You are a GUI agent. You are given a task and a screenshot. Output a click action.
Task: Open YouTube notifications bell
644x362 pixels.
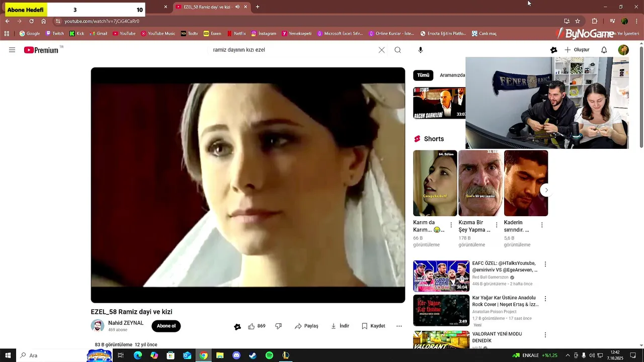click(604, 50)
